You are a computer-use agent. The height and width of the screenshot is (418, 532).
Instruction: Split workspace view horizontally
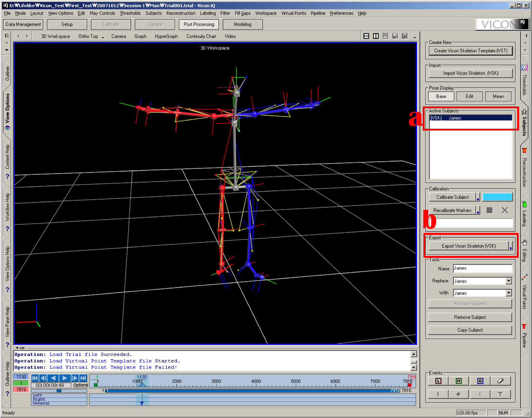366,36
